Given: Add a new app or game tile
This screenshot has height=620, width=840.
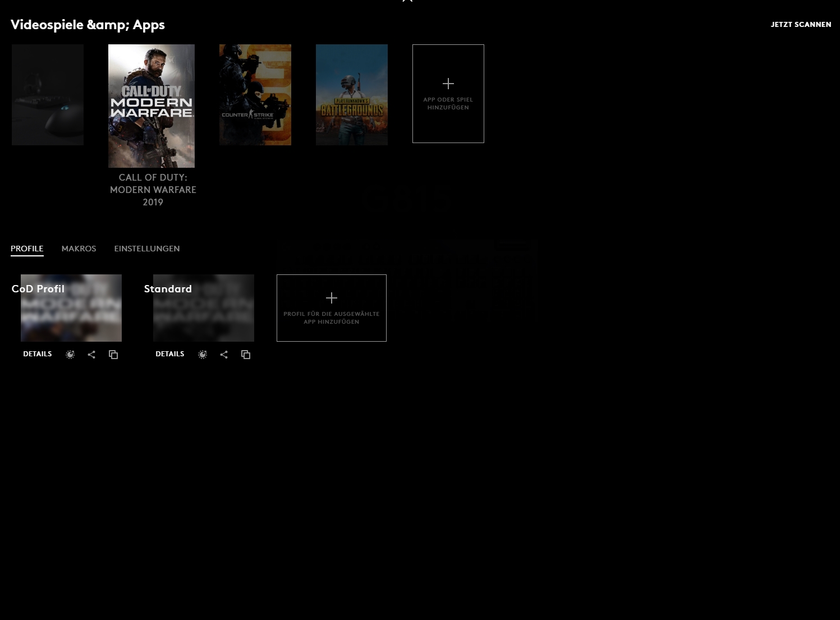Looking at the screenshot, I should (448, 94).
